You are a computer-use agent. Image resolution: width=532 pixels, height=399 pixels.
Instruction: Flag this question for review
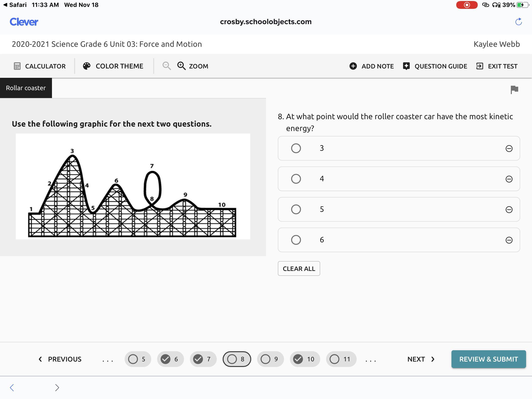(x=514, y=90)
